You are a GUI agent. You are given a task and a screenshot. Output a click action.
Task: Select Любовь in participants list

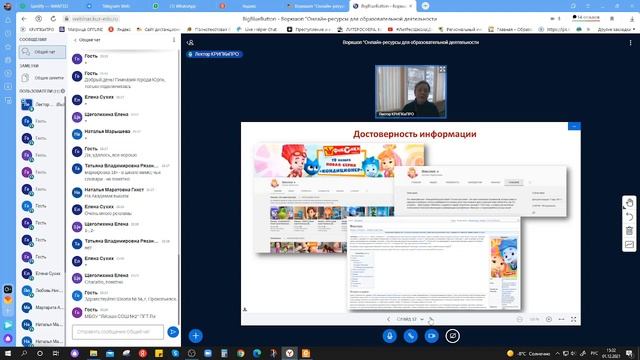pyautogui.click(x=42, y=290)
